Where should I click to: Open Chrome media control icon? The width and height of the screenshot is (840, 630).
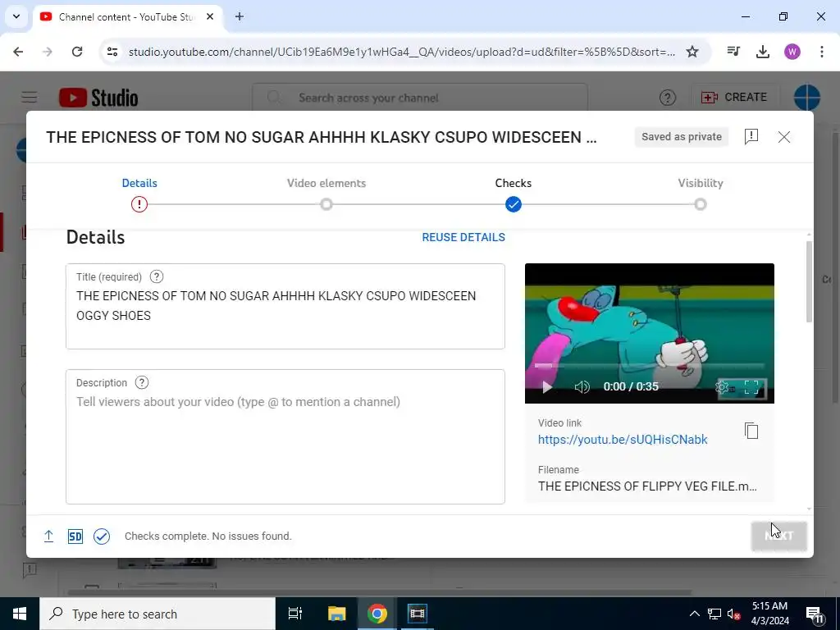pos(733,52)
